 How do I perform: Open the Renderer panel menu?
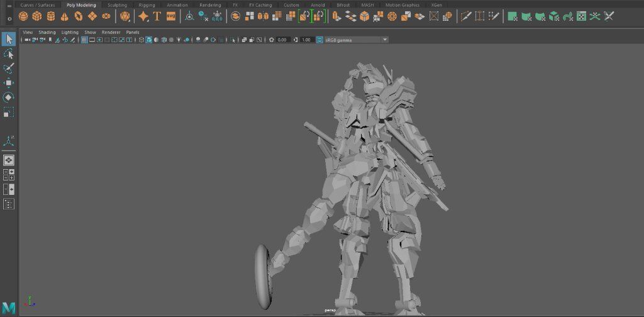click(x=111, y=32)
